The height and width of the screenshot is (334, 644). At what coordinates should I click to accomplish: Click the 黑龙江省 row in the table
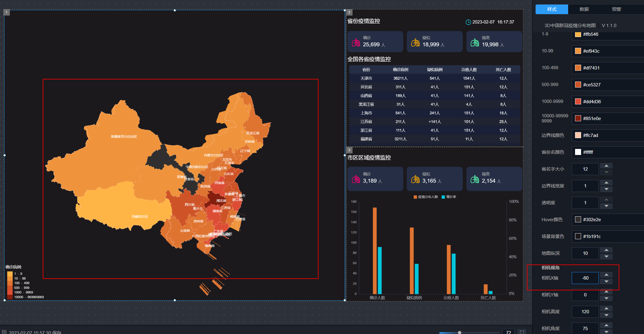434,104
